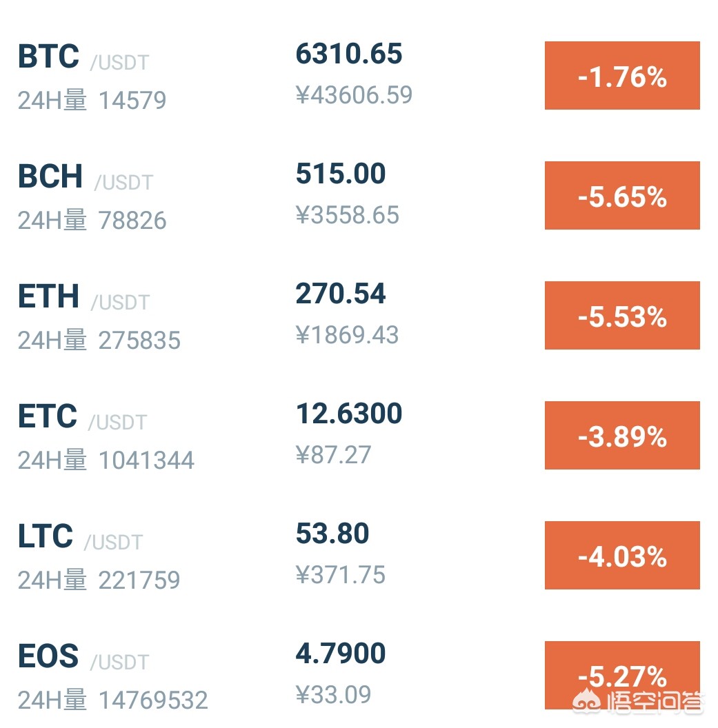718x728 pixels.
Task: Tap the -5.65% change badge for BCH
Action: tap(622, 196)
